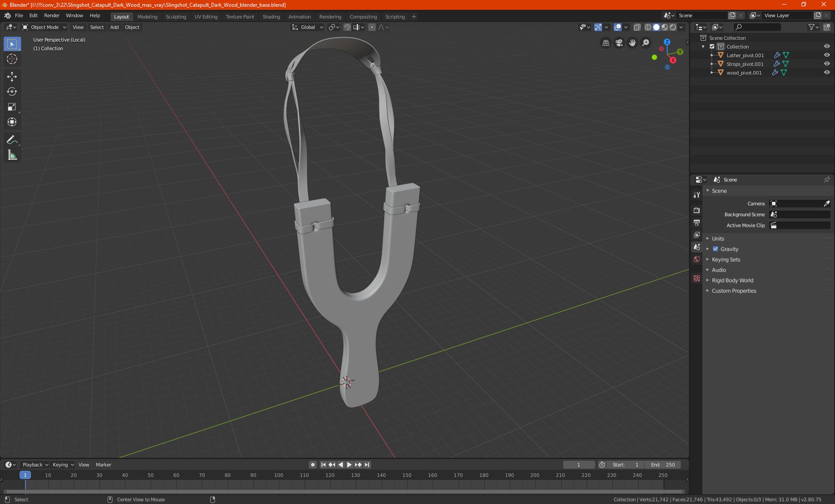Open the Playback popover in timeline

point(35,465)
